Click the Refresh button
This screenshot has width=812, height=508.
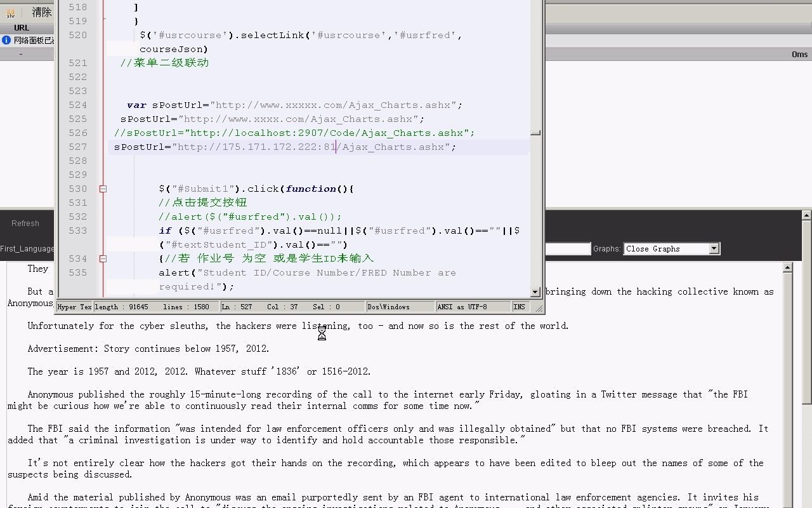pyautogui.click(x=25, y=223)
